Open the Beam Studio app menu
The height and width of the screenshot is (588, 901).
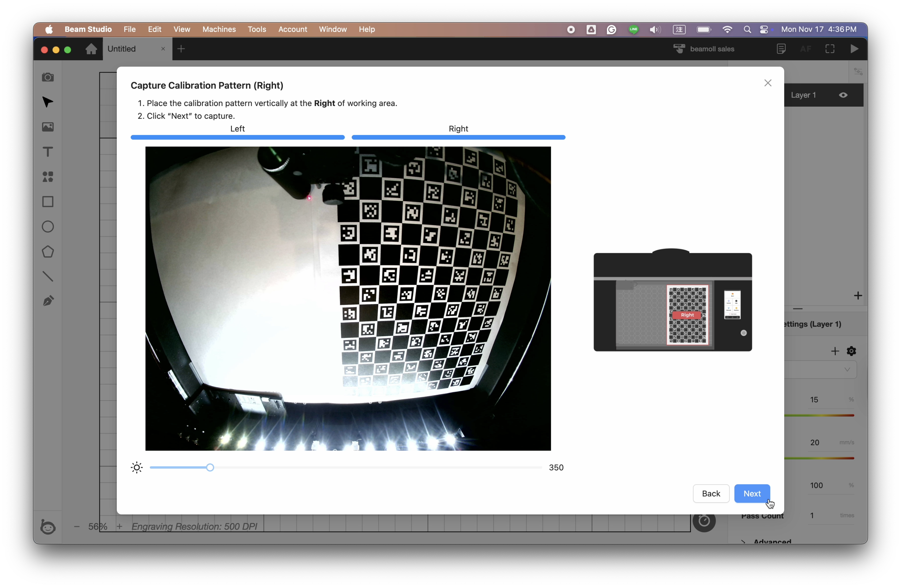coord(88,29)
